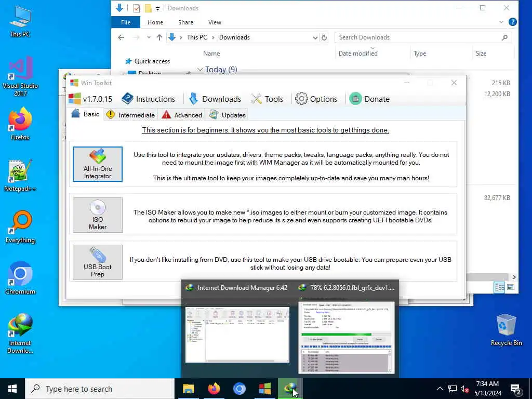The width and height of the screenshot is (532, 399).
Task: Open Win Toolkit Options
Action: [316, 99]
